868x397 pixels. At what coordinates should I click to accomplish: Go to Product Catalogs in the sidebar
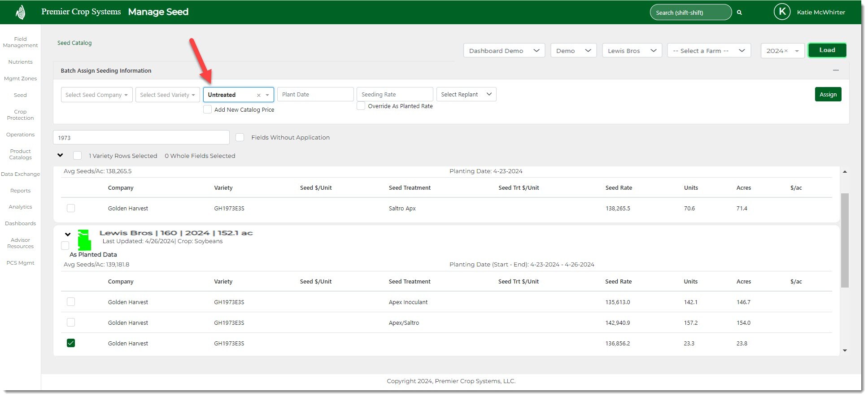20,154
